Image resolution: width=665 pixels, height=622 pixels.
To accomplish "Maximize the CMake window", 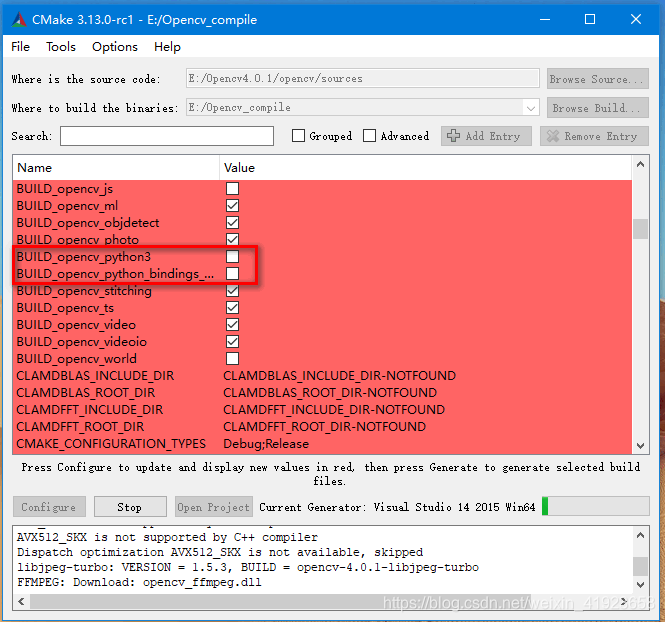I will click(x=590, y=19).
